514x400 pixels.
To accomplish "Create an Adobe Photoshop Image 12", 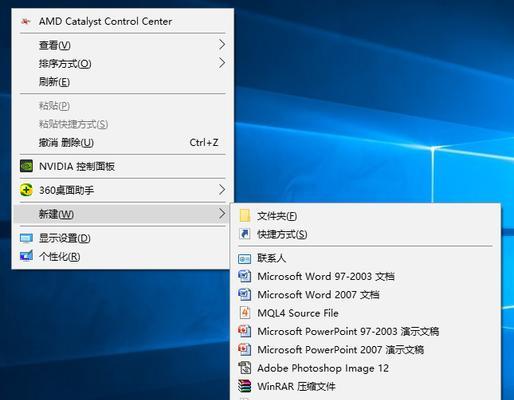I will pyautogui.click(x=365, y=368).
